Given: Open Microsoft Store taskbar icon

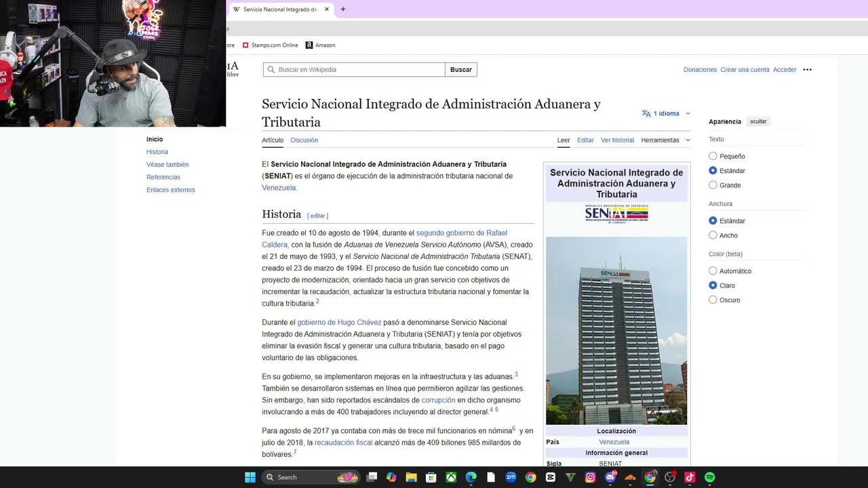Looking at the screenshot, I should (x=431, y=477).
